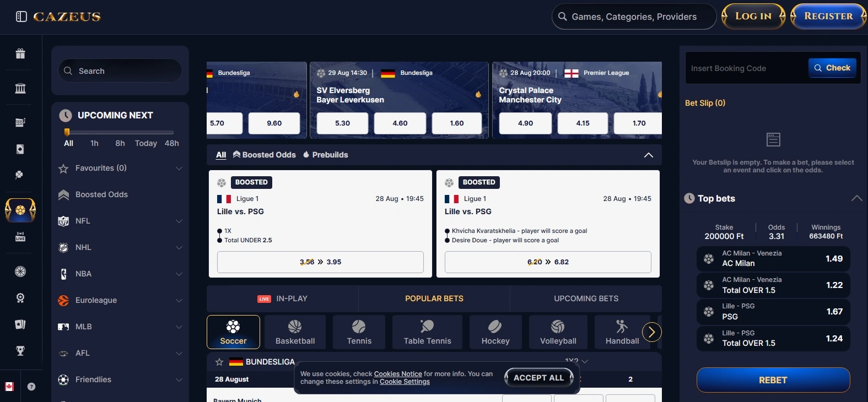Select the PSG 1.67 top bet

[x=773, y=312]
